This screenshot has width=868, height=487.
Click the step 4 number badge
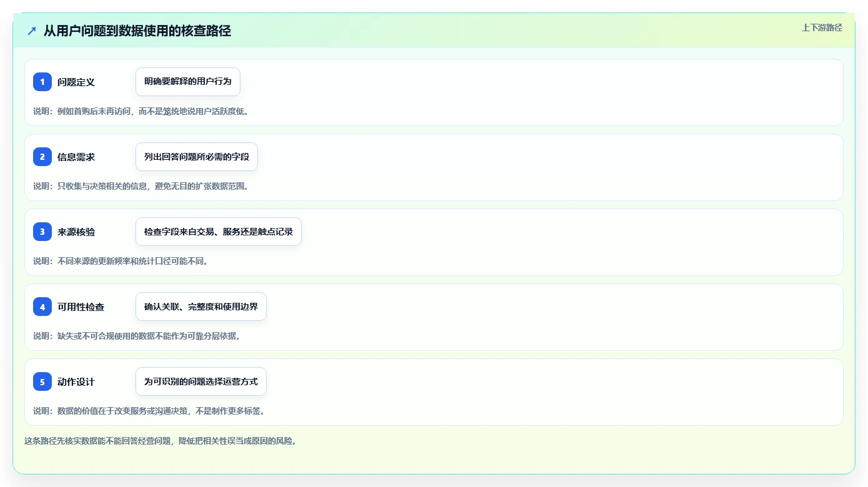[42, 307]
